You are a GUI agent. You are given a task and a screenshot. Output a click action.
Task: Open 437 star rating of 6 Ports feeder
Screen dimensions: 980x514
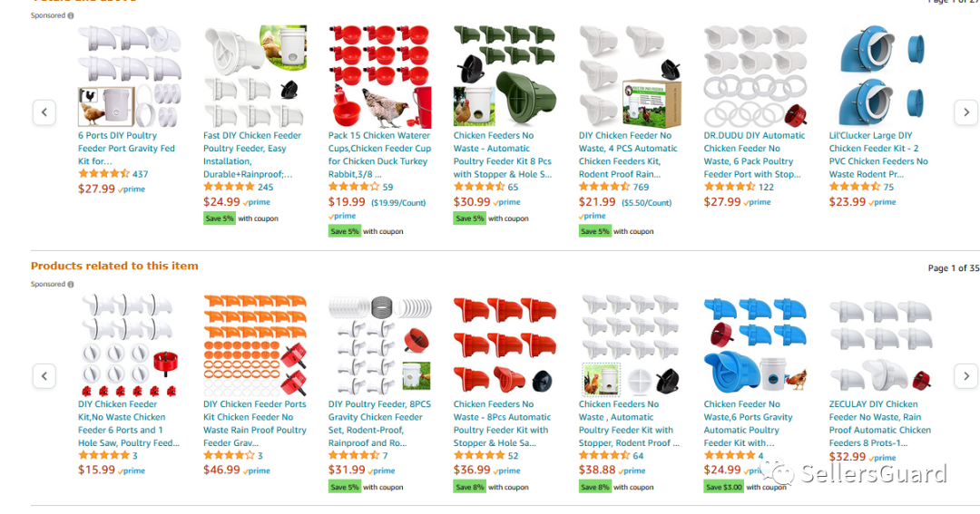coord(113,174)
